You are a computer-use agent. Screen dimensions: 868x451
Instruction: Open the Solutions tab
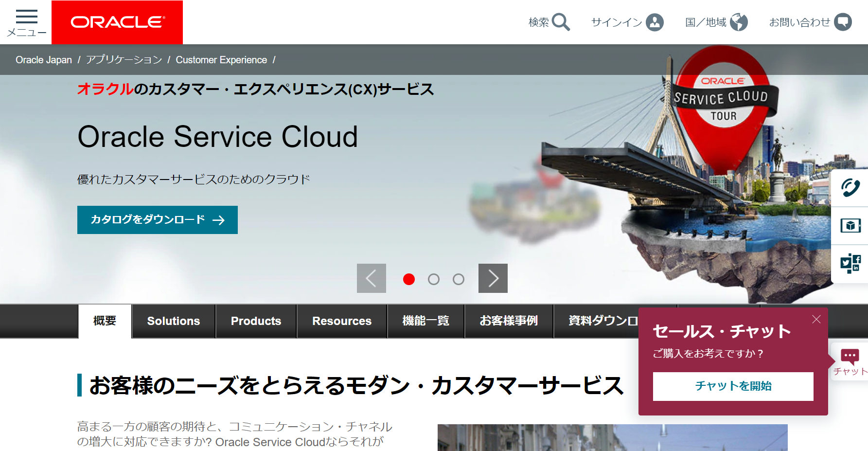pos(174,321)
